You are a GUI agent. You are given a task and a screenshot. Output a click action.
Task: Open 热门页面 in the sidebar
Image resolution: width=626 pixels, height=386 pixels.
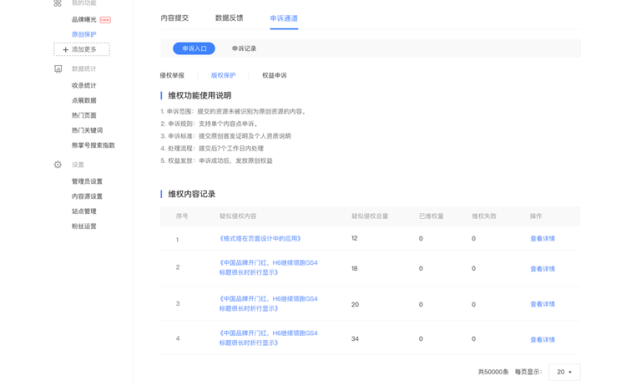[84, 115]
